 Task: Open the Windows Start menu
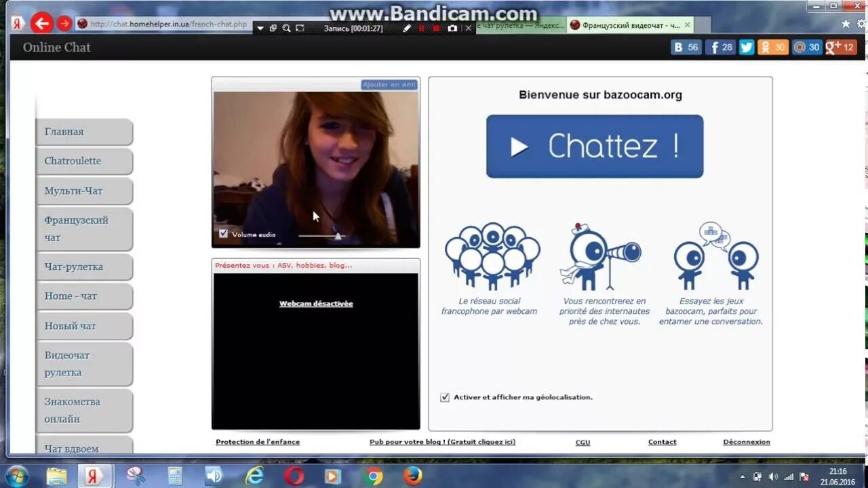tap(16, 475)
